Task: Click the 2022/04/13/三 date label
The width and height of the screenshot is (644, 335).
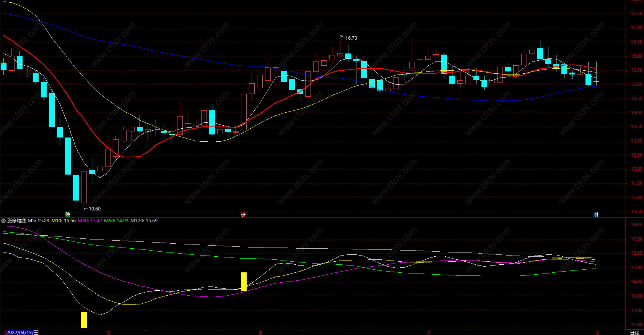Action: pos(22,333)
